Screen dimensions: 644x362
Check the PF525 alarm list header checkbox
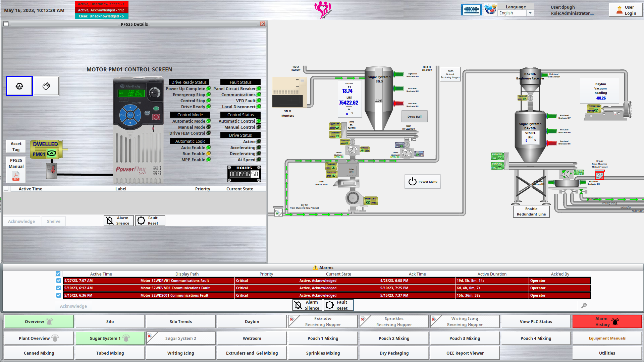pos(6,189)
